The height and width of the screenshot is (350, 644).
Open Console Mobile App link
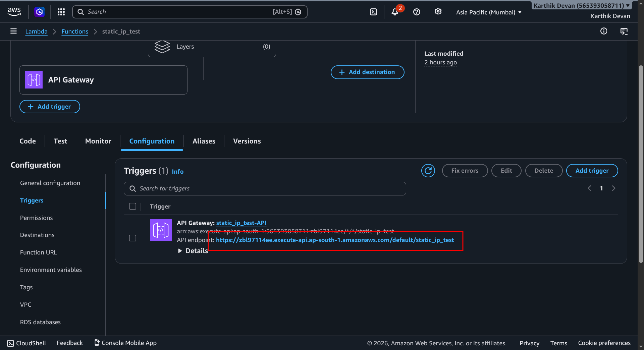125,343
